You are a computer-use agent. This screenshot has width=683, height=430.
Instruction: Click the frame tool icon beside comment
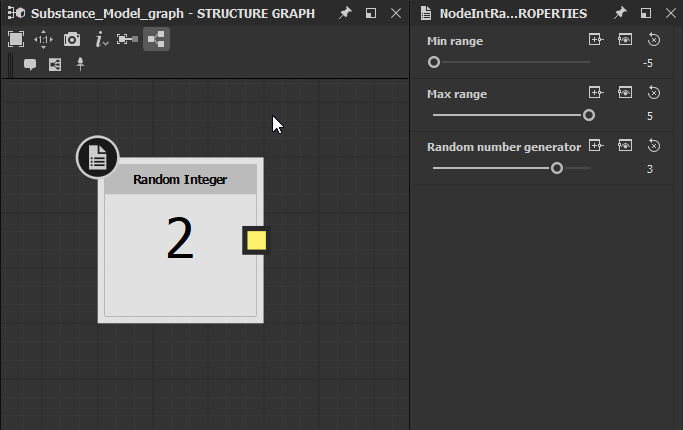pyautogui.click(x=55, y=65)
